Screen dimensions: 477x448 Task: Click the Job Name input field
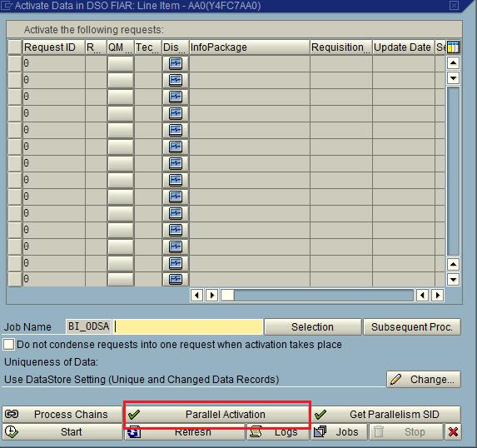point(187,327)
